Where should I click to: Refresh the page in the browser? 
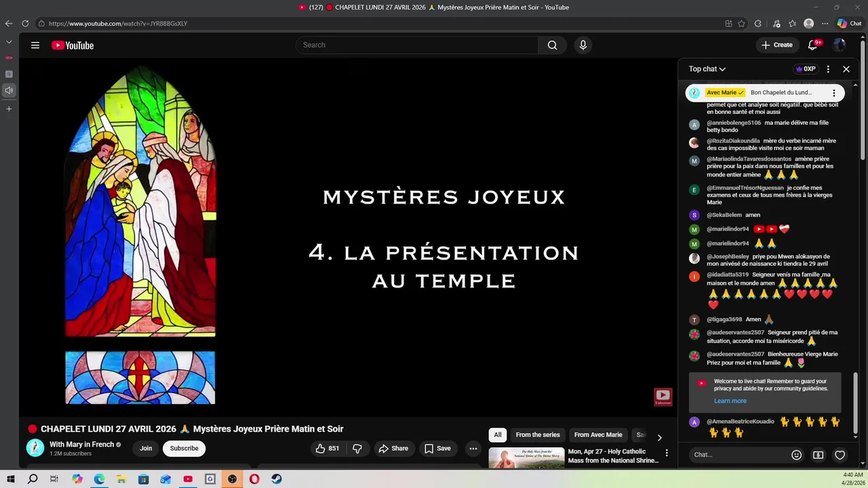[25, 24]
